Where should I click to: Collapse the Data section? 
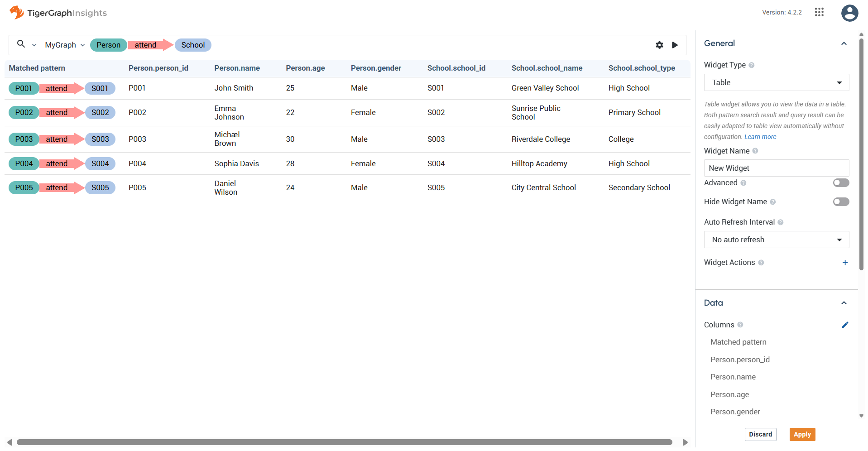tap(844, 303)
